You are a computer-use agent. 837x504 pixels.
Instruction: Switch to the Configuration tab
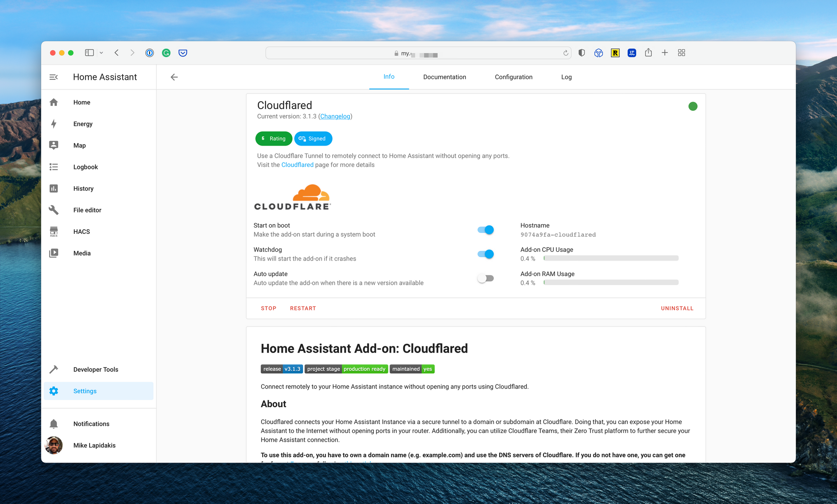tap(513, 77)
